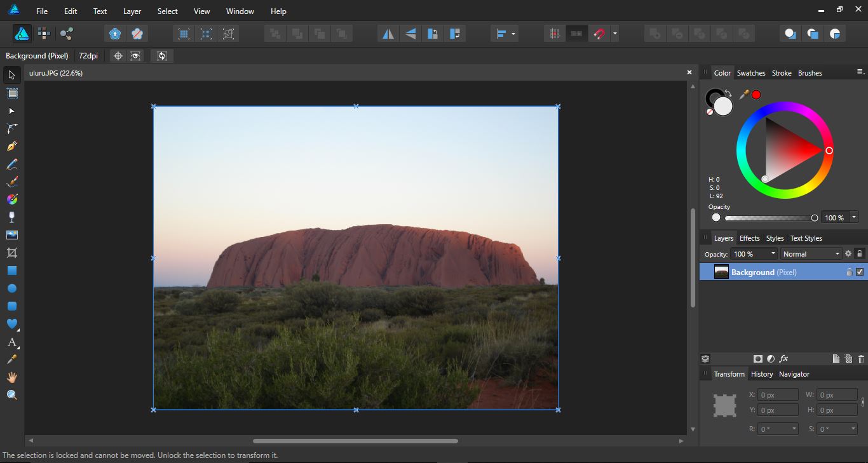The height and width of the screenshot is (463, 868).
Task: Select the Crop tool
Action: [11, 252]
